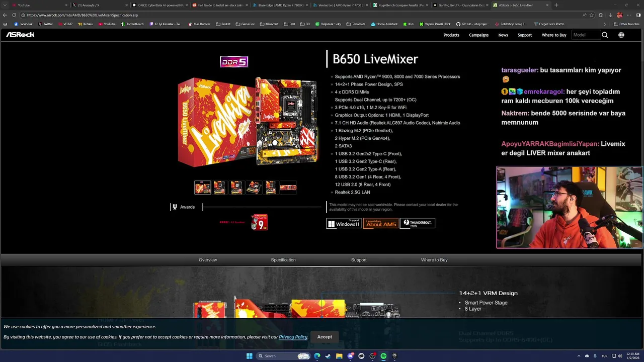Click the ASRock logo
This screenshot has height=362, width=644.
(20, 35)
